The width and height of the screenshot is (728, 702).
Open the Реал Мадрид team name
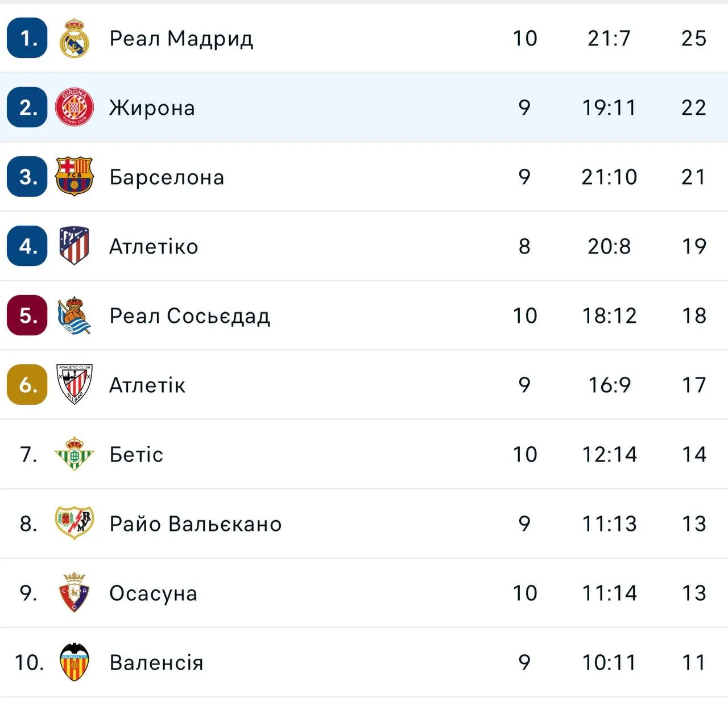pos(181,39)
